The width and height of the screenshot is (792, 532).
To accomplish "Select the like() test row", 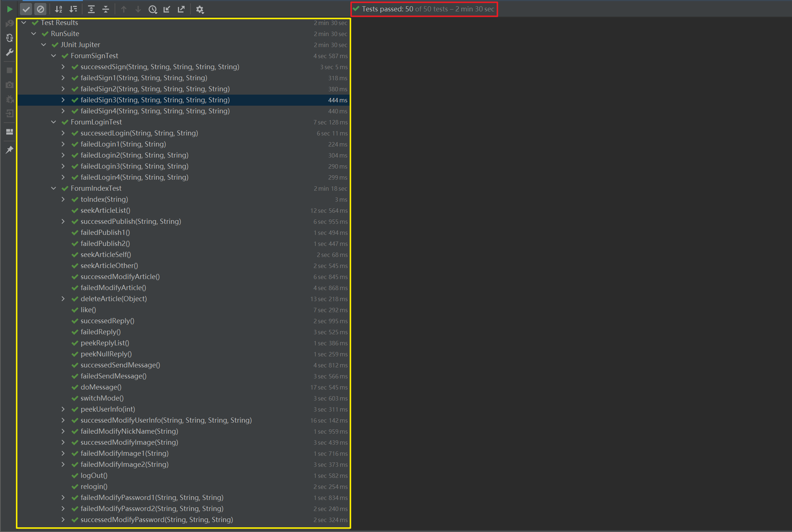I will pyautogui.click(x=183, y=310).
